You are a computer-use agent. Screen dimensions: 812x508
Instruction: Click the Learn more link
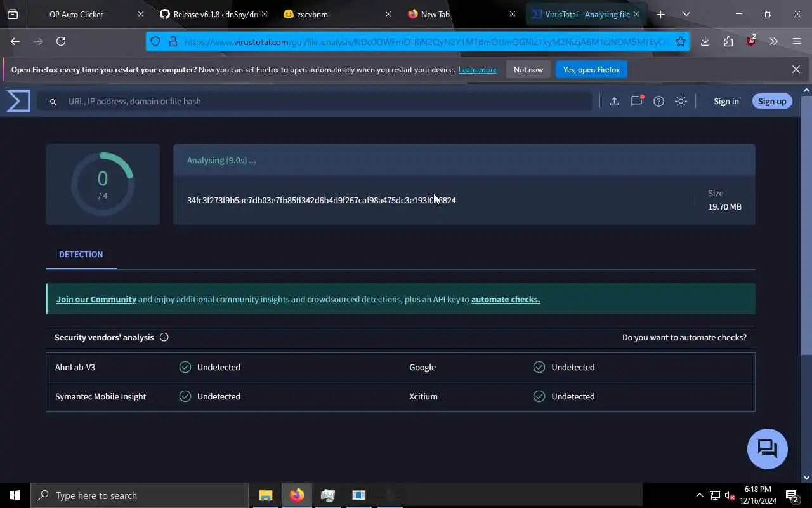click(x=478, y=70)
